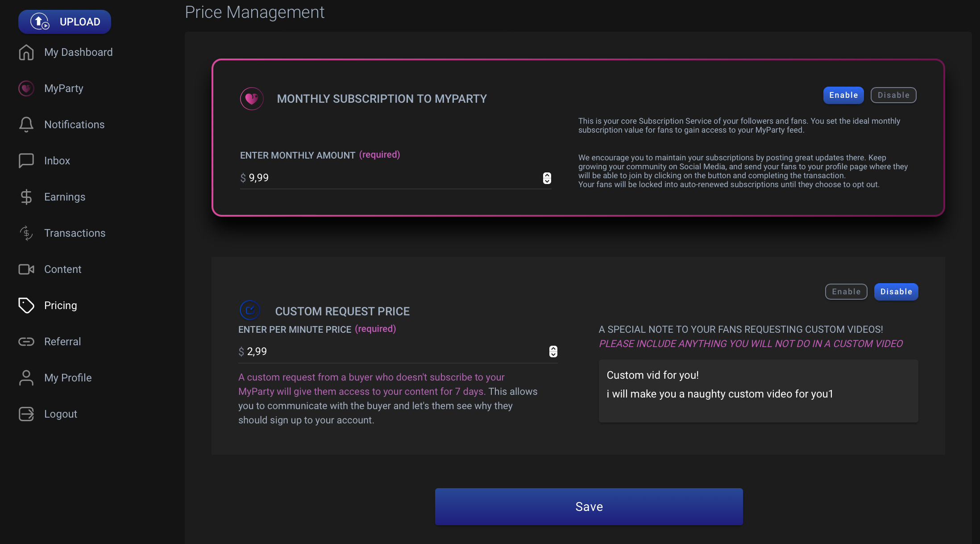This screenshot has width=980, height=544.
Task: Click the video camera Content icon
Action: pos(26,269)
